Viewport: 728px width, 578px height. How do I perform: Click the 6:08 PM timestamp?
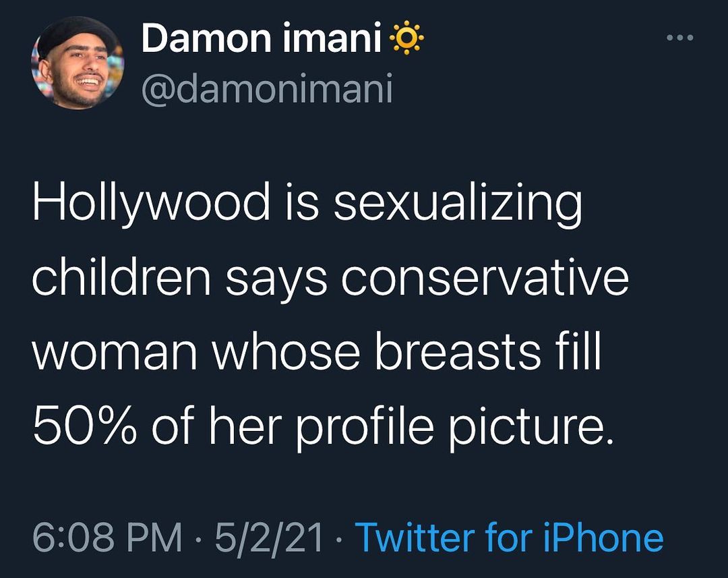pos(107,538)
